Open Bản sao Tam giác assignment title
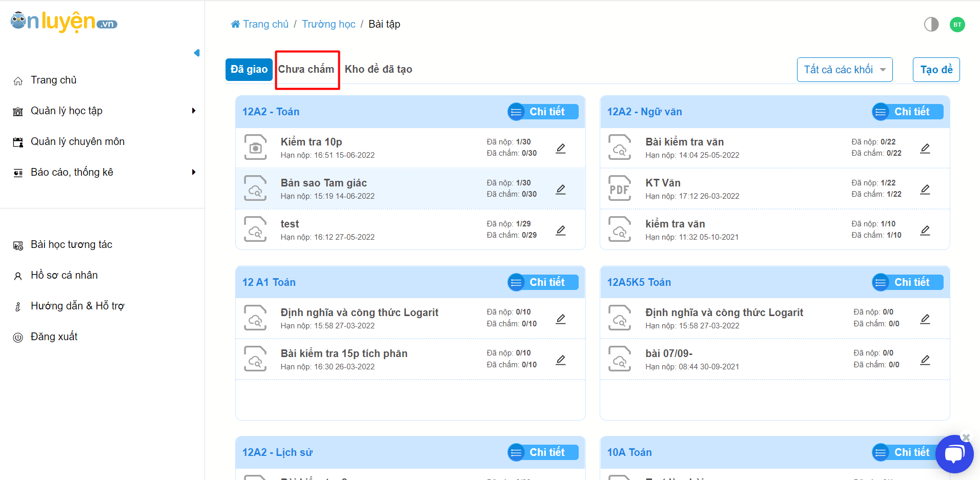Image resolution: width=980 pixels, height=480 pixels. 323,183
